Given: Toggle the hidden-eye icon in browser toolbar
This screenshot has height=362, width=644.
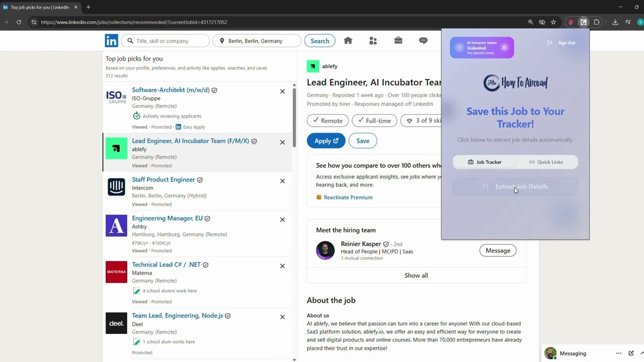Looking at the screenshot, I should [542, 22].
